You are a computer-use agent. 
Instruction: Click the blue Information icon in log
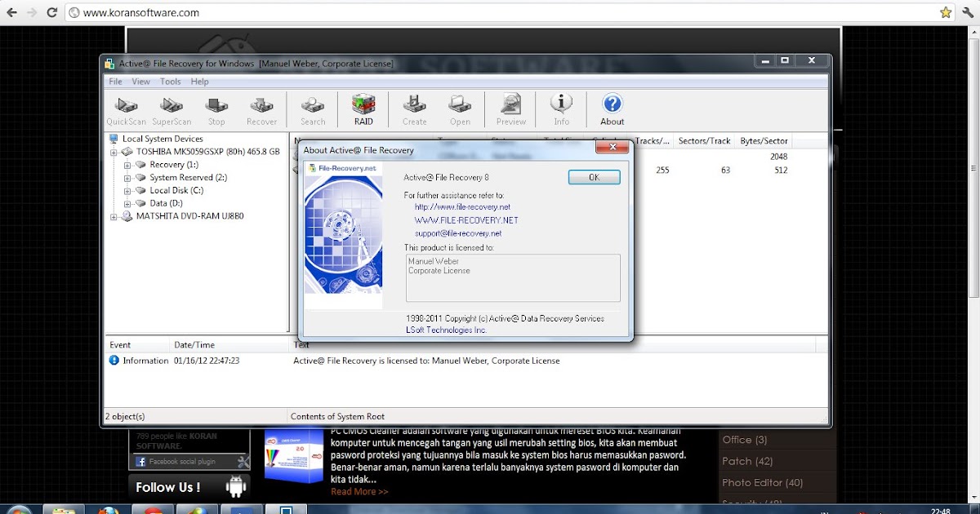114,361
